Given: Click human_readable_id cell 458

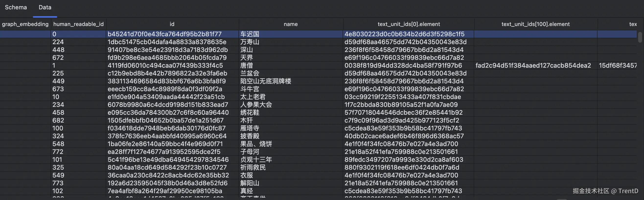Looking at the screenshot, I should tap(79, 112).
